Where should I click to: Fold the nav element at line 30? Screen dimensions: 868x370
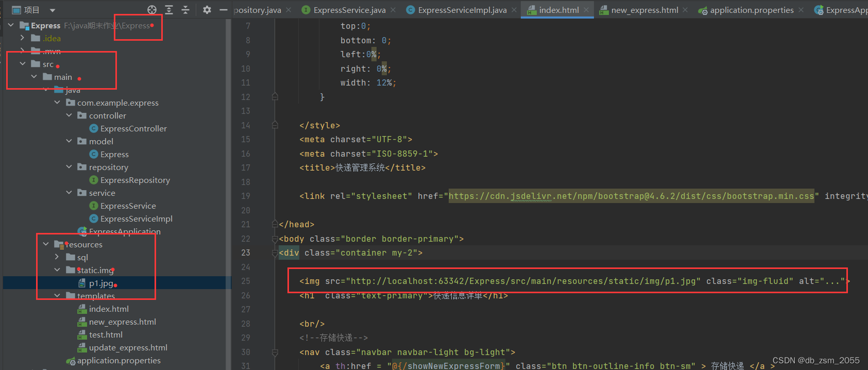tap(275, 352)
